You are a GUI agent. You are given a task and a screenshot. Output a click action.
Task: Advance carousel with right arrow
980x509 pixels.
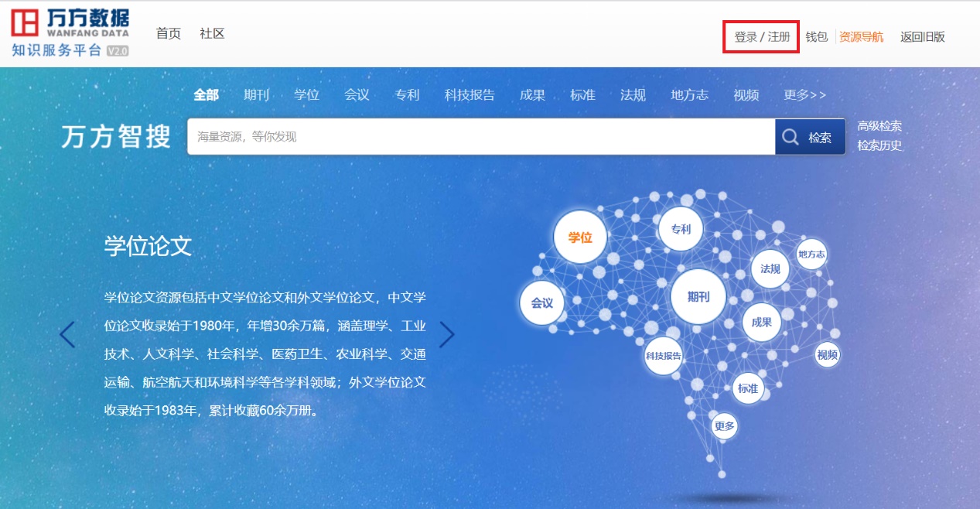coord(446,334)
